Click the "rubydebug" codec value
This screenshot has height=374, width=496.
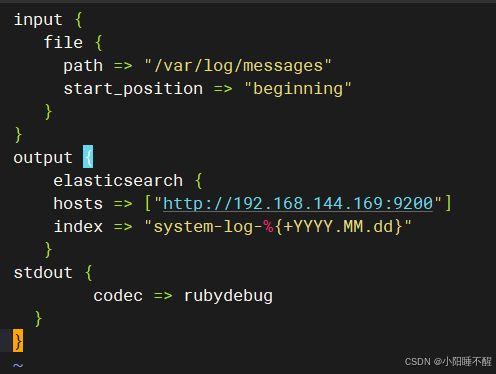click(228, 296)
